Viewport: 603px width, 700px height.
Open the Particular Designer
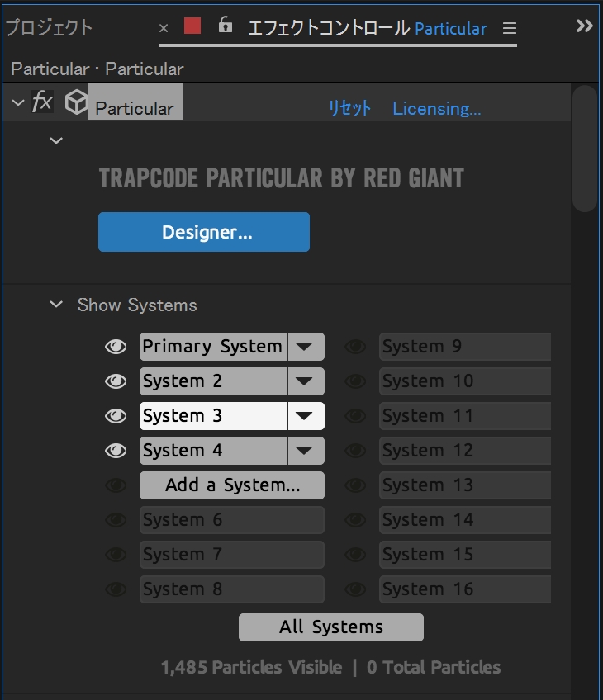coord(203,232)
